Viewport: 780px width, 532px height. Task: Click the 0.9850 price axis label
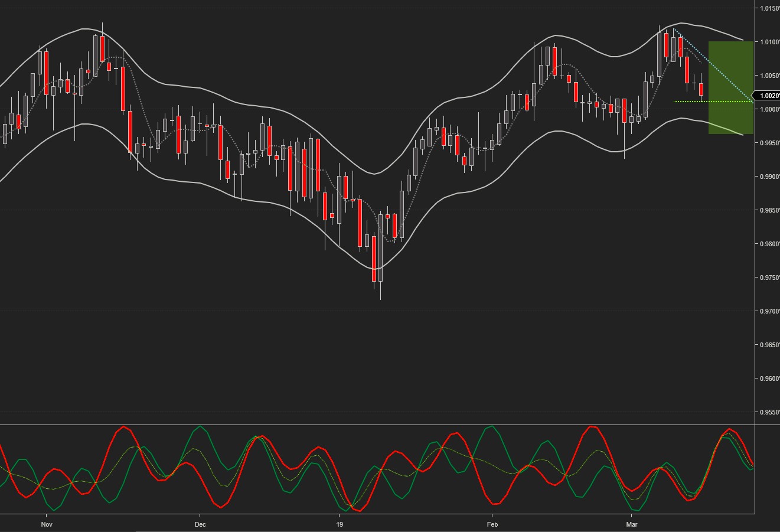pos(770,210)
